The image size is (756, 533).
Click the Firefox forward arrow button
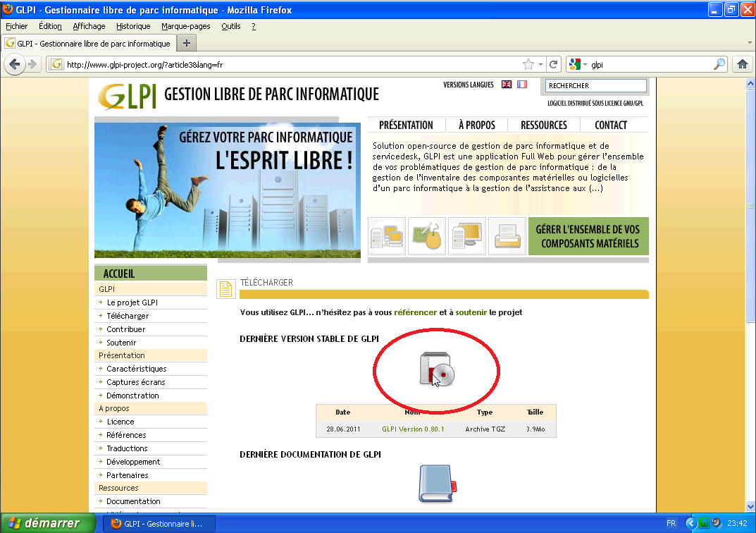tap(32, 64)
